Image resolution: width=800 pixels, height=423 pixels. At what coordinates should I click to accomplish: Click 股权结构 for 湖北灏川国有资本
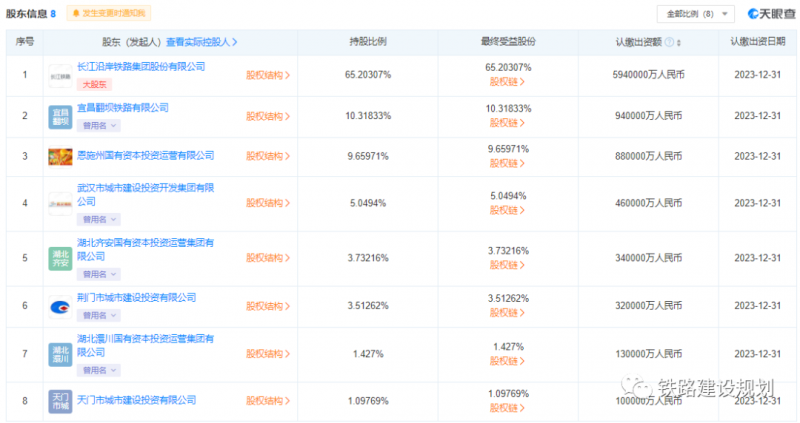(268, 354)
